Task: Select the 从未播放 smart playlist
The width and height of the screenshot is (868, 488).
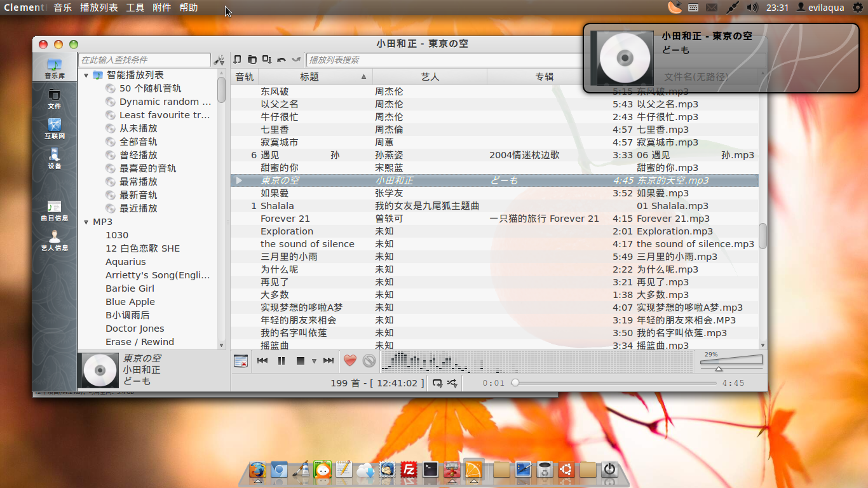Action: coord(138,129)
